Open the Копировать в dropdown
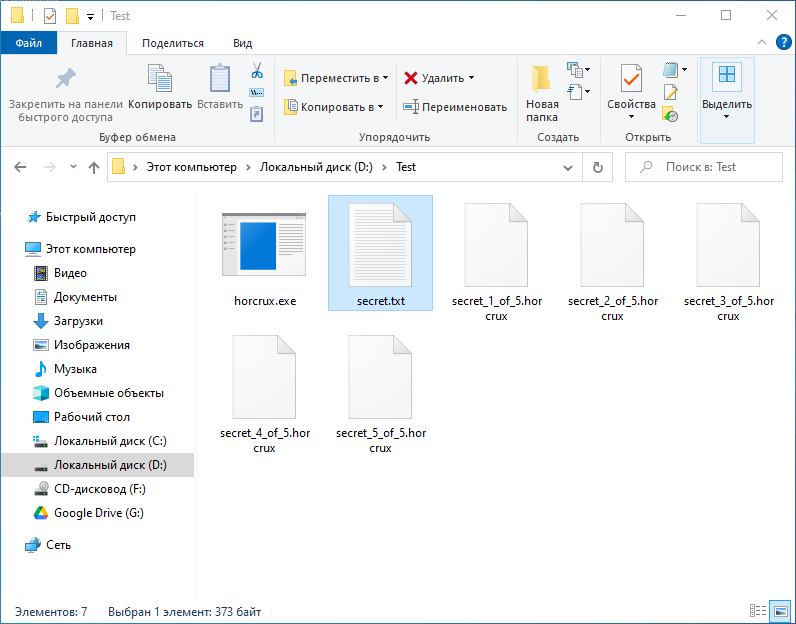 point(333,107)
